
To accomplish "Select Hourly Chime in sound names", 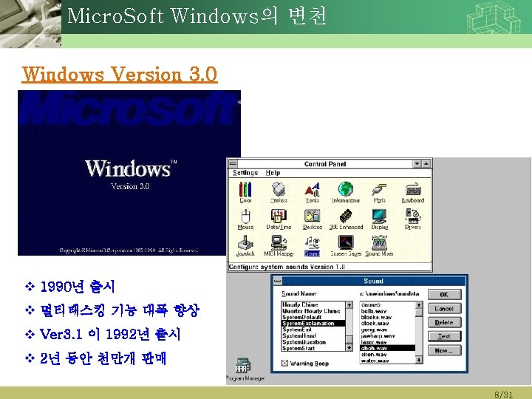I will tap(313, 304).
